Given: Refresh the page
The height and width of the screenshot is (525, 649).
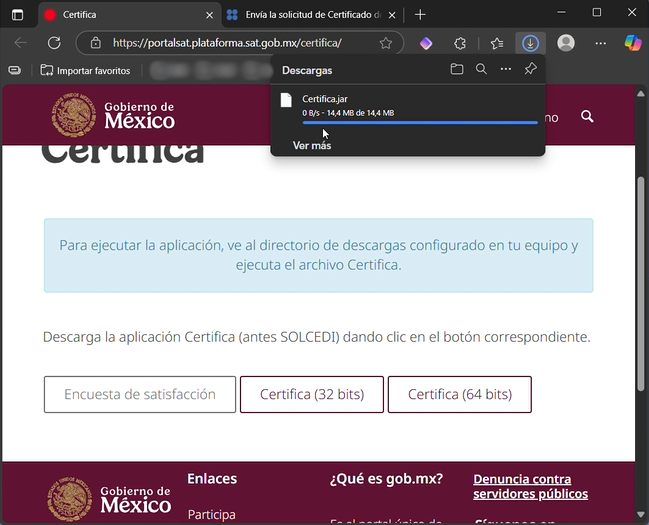Looking at the screenshot, I should point(54,44).
